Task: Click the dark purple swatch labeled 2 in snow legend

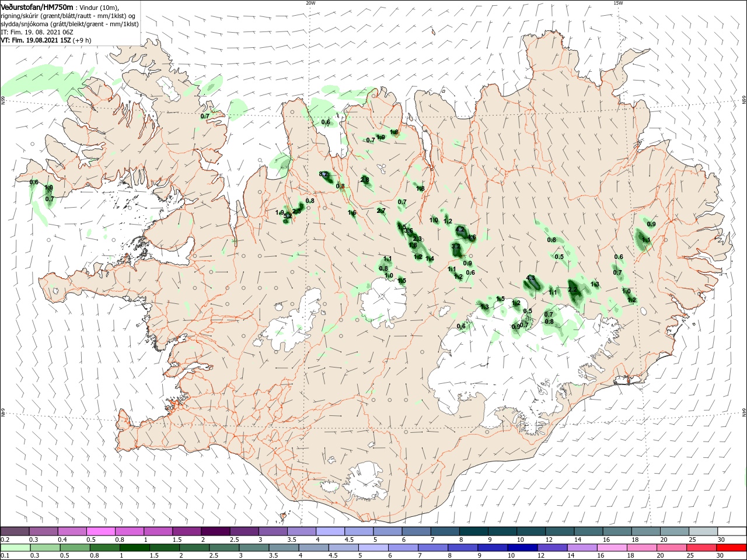Action: (x=215, y=531)
